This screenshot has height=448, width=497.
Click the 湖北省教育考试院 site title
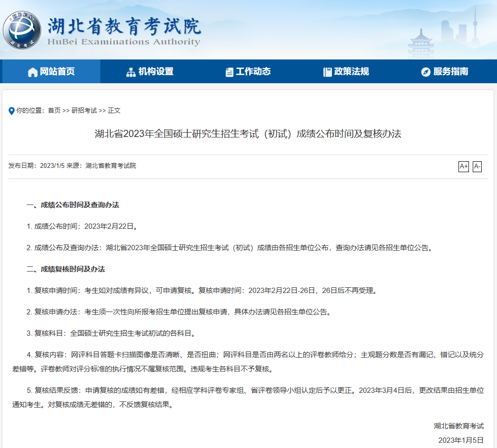point(124,28)
